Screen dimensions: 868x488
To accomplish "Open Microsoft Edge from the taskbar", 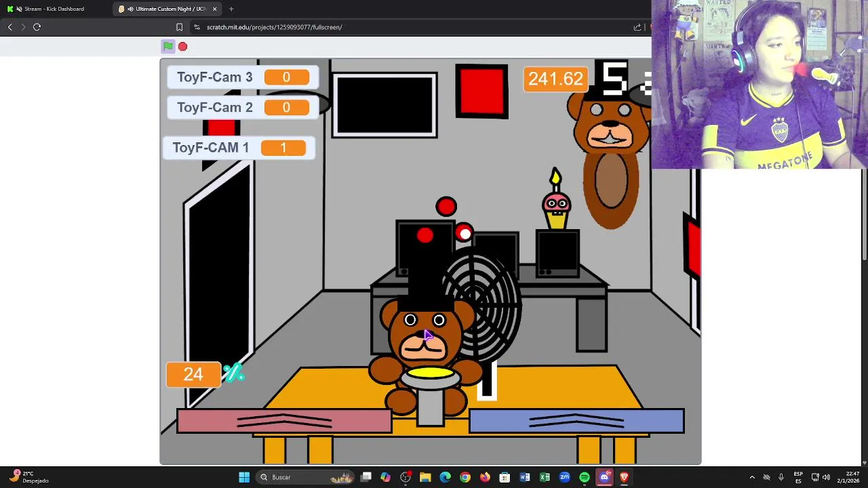I will click(445, 477).
